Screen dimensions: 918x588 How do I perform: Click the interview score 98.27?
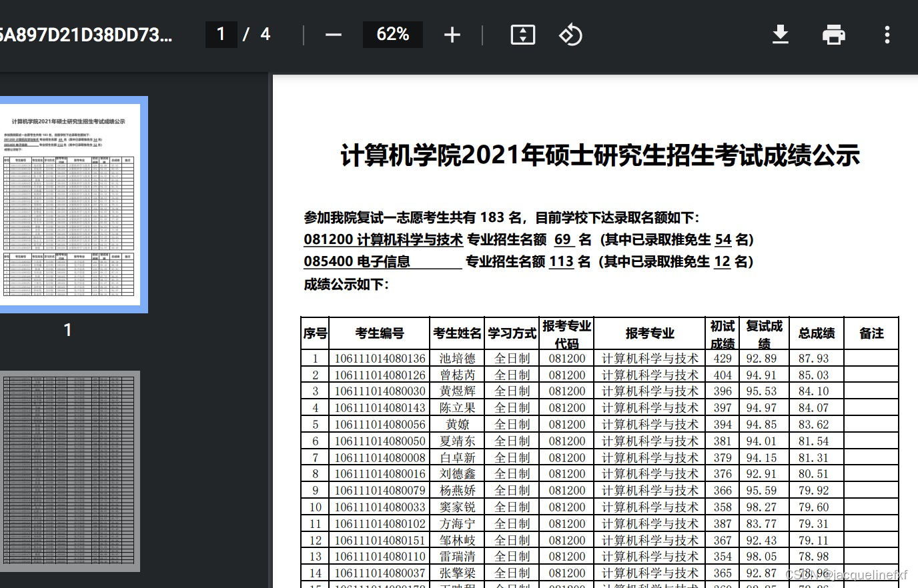(761, 507)
